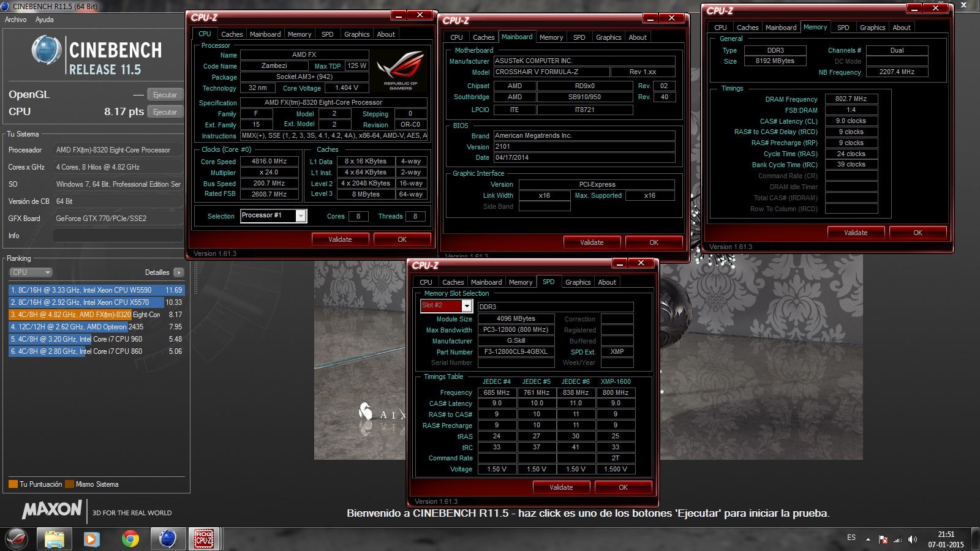Open Graphics tab in Mainboard window
This screenshot has height=551, width=980.
tap(608, 37)
